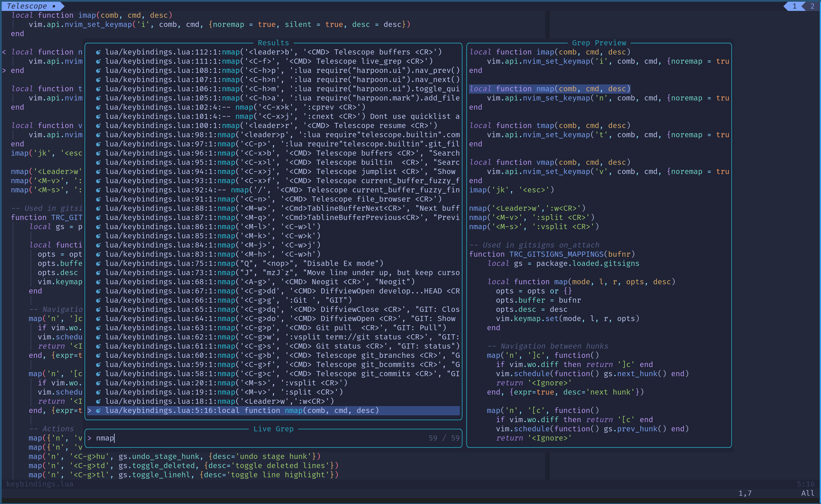Click the Lua file icon on the keybindings.lua:86 result
The width and height of the screenshot is (821, 504).
(98, 227)
